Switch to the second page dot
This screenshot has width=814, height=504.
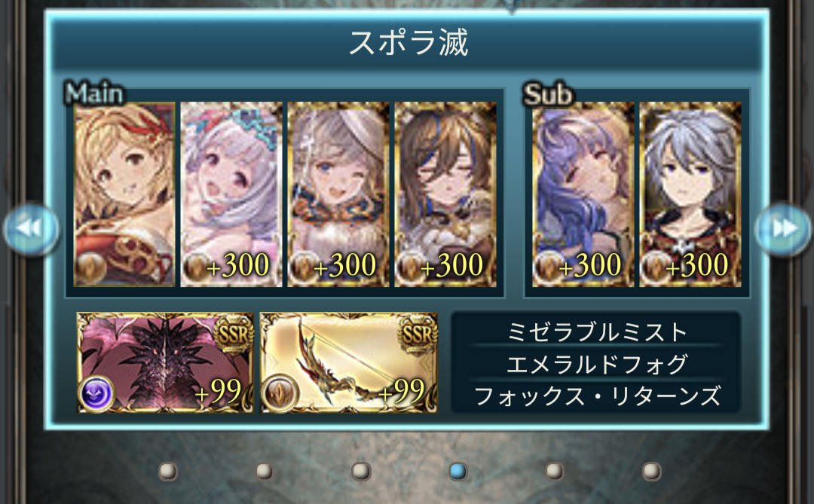tap(265, 472)
